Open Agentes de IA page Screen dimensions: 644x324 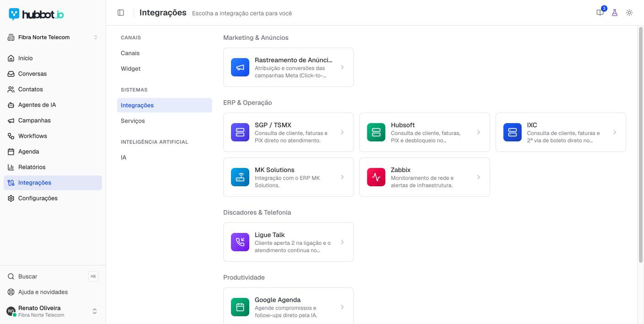point(53,105)
